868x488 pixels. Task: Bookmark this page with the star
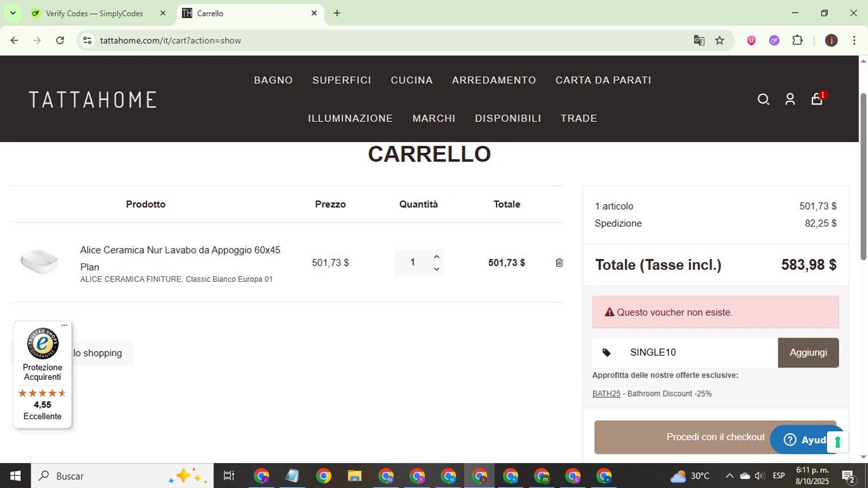(720, 41)
